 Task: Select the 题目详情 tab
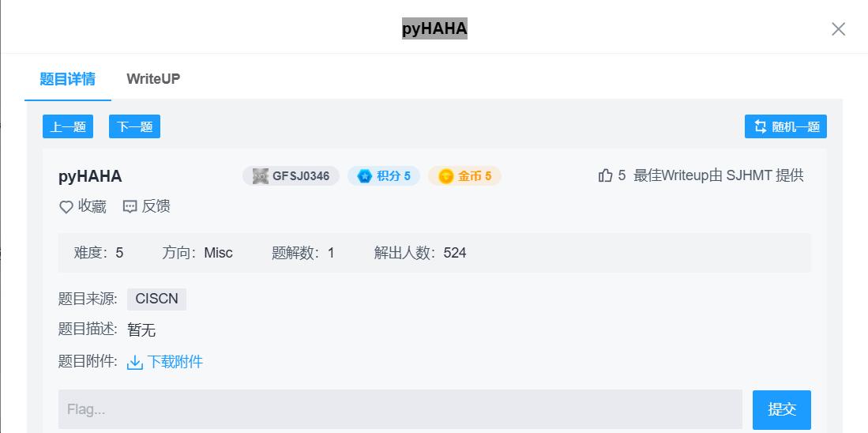(68, 79)
